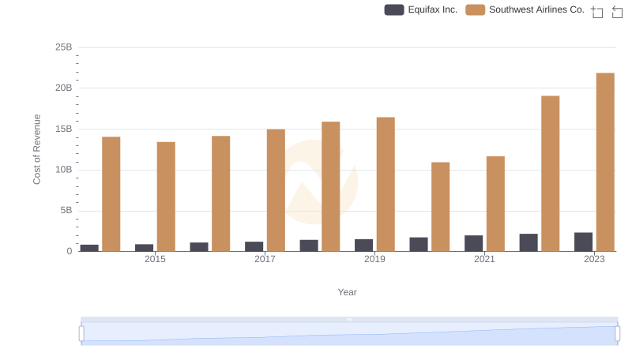This screenshot has height=364, width=632.
Task: Click the 'Cost of Revenue' y-axis title
Action: click(36, 149)
